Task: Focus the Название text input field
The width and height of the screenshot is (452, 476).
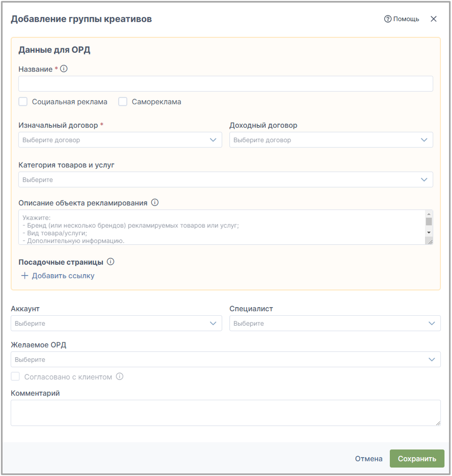Action: click(x=225, y=84)
